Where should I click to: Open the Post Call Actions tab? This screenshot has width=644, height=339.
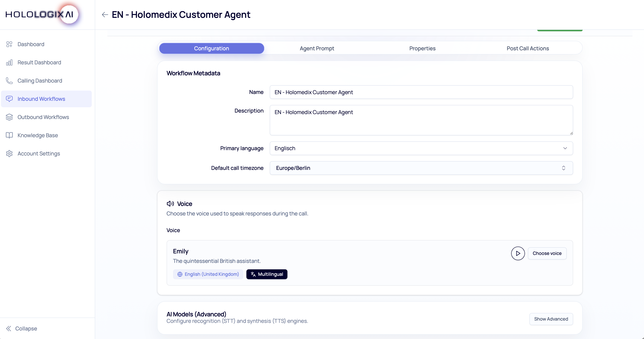pyautogui.click(x=528, y=48)
